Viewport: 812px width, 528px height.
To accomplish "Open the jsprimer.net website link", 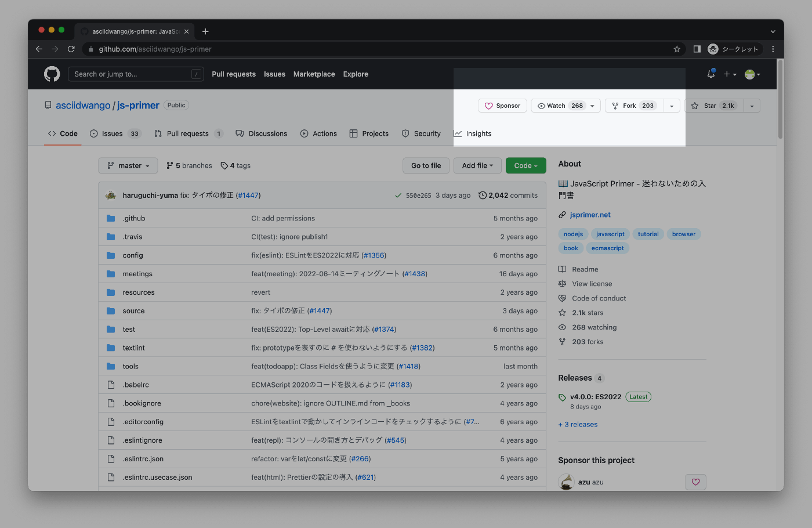I will (x=590, y=215).
